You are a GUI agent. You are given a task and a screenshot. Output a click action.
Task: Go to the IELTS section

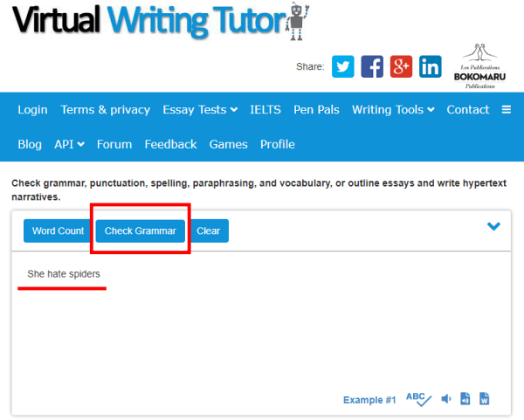(265, 110)
